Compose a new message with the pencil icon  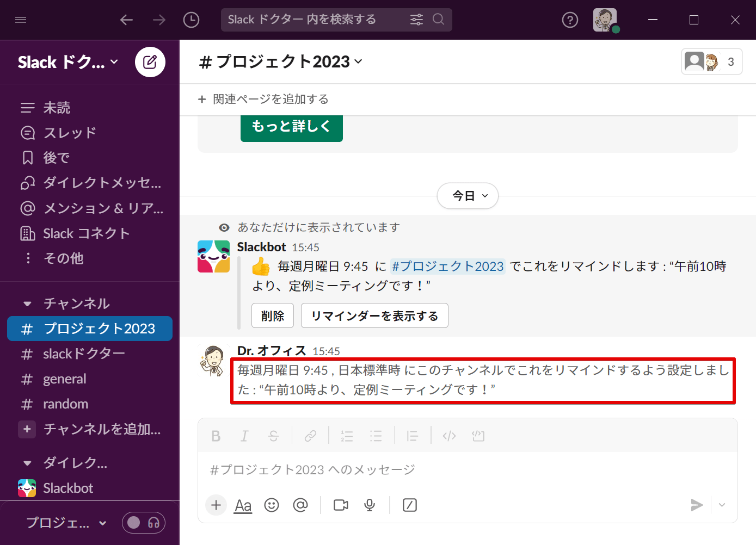pyautogui.click(x=150, y=61)
